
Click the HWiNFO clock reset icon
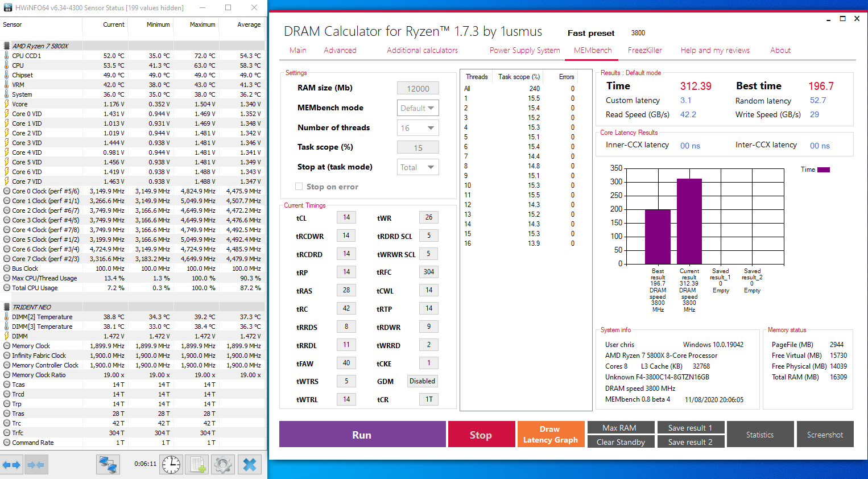[x=171, y=465]
